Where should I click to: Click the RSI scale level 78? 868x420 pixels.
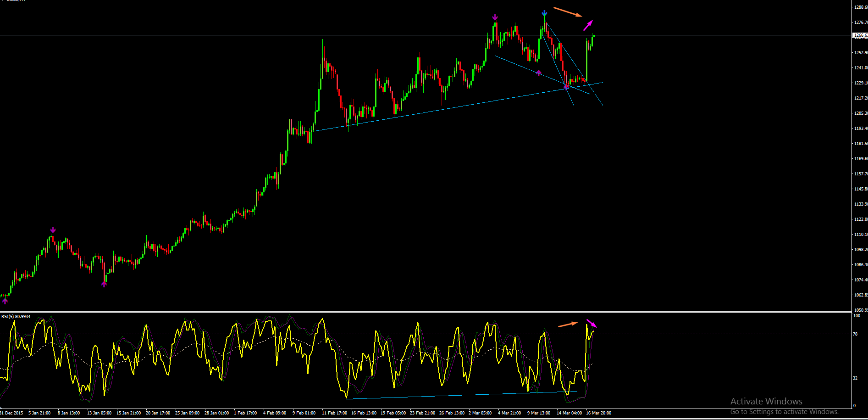(x=855, y=334)
